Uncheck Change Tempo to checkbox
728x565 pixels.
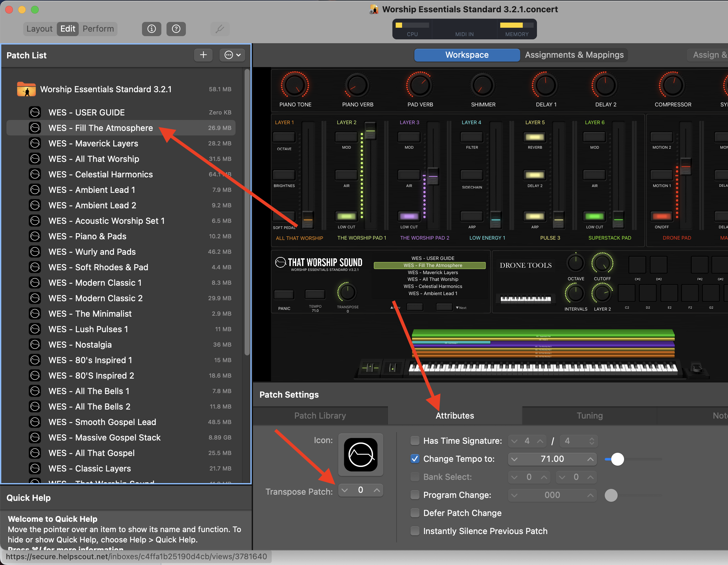(415, 459)
